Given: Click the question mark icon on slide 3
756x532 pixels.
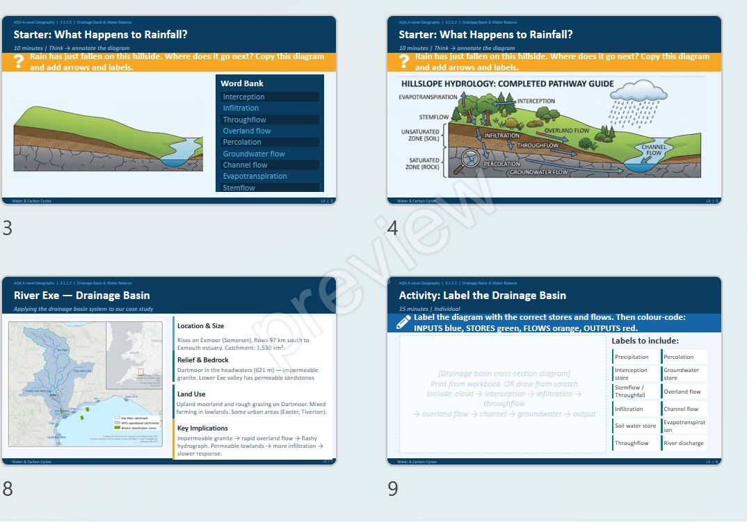Looking at the screenshot, I should pos(18,62).
